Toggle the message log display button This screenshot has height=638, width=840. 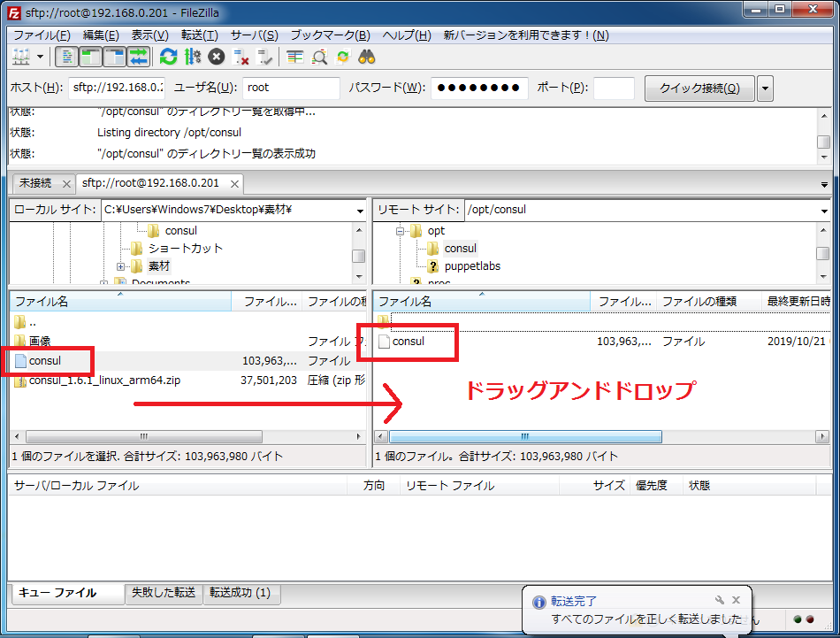click(67, 57)
